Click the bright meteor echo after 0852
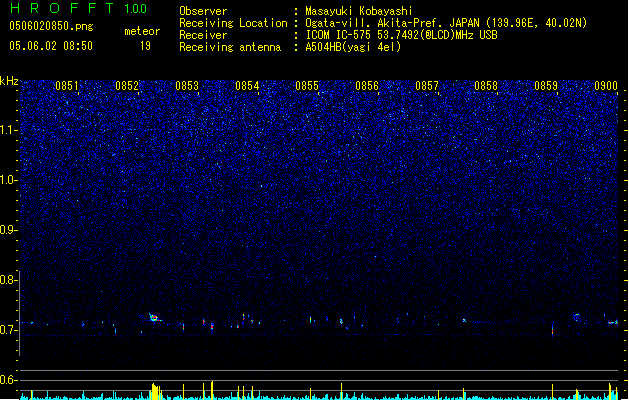Image resolution: width=629 pixels, height=400 pixels. pos(154,318)
